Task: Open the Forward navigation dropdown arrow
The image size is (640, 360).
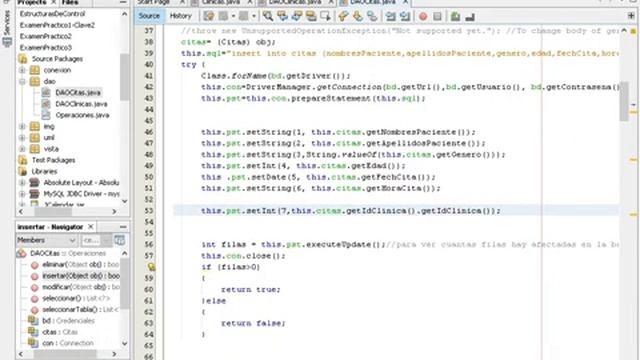Action: click(x=253, y=16)
